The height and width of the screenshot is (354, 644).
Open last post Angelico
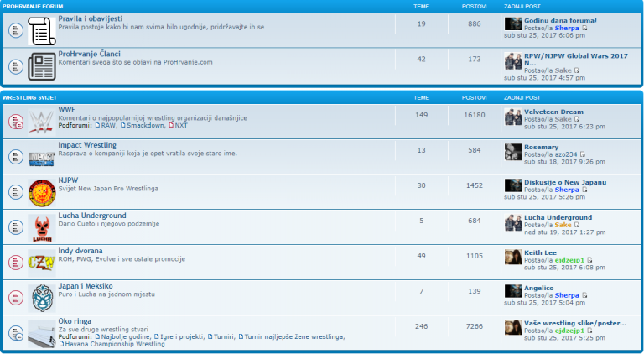click(x=539, y=289)
